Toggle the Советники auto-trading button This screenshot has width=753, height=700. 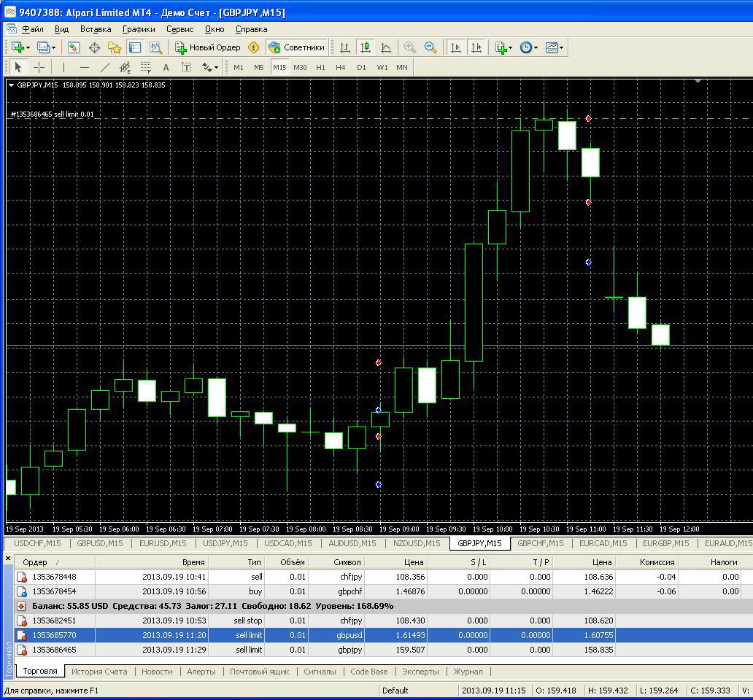click(297, 47)
